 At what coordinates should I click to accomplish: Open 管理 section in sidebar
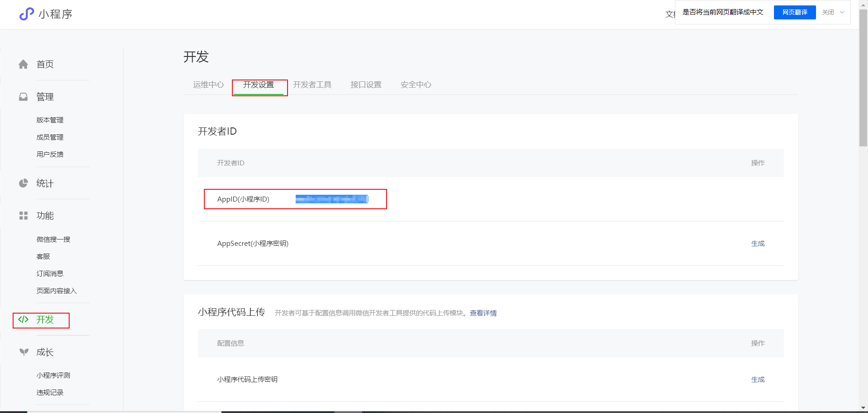(x=45, y=97)
